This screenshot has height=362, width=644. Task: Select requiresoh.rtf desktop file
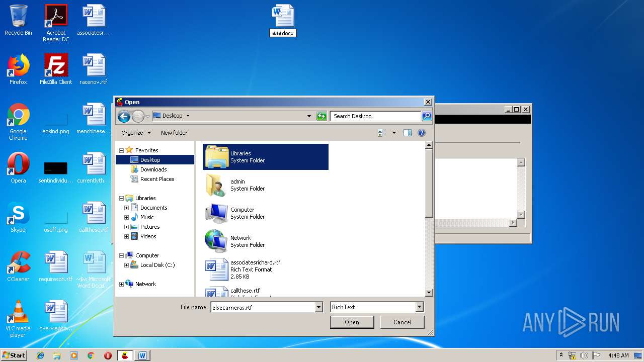tap(56, 266)
